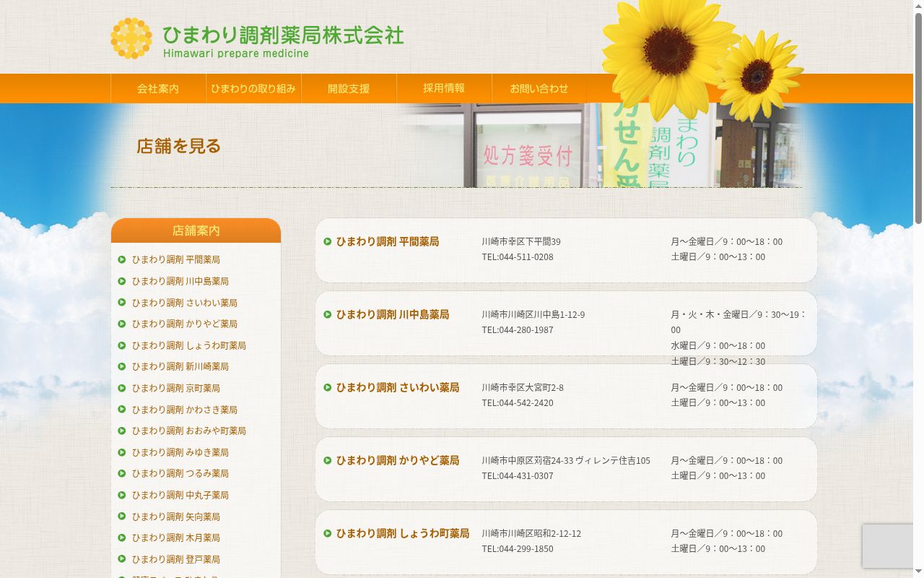Open sidebar link ひまわり調剤 かわさき薬局
Viewport: 924px width, 578px height.
(184, 410)
